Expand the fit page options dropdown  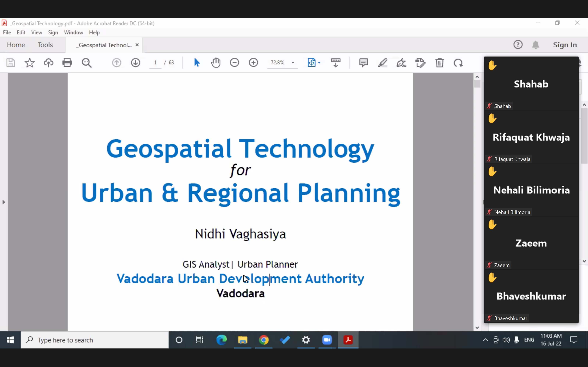coord(319,63)
